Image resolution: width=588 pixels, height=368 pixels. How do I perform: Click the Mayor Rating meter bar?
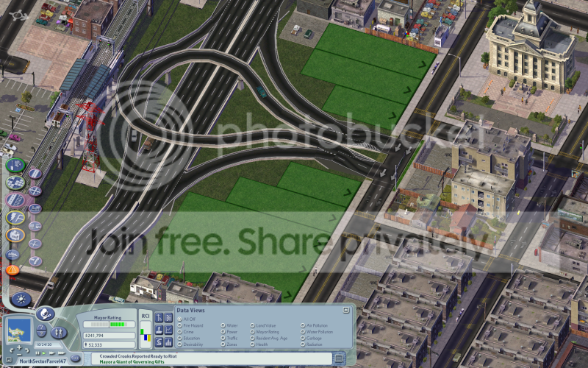pos(109,325)
